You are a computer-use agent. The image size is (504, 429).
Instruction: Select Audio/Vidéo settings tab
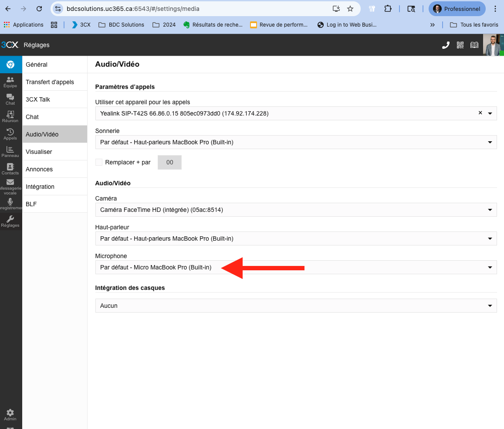pos(54,134)
